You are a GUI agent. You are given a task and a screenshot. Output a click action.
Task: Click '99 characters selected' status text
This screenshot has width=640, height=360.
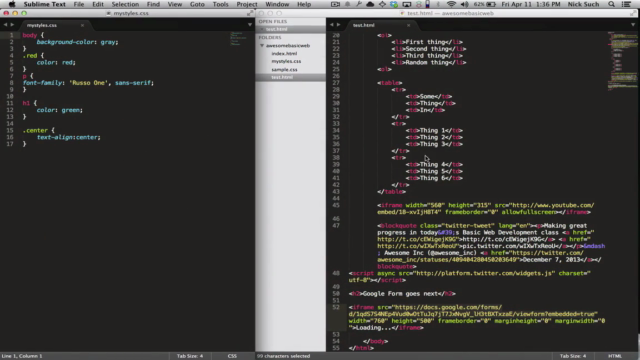coord(283,356)
